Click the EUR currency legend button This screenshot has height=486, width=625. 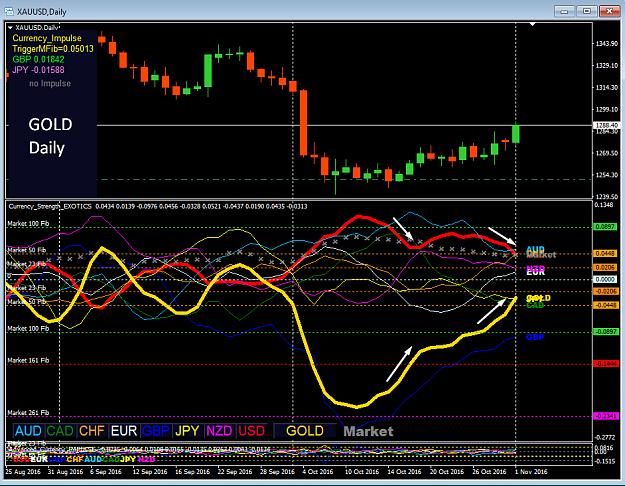click(124, 431)
